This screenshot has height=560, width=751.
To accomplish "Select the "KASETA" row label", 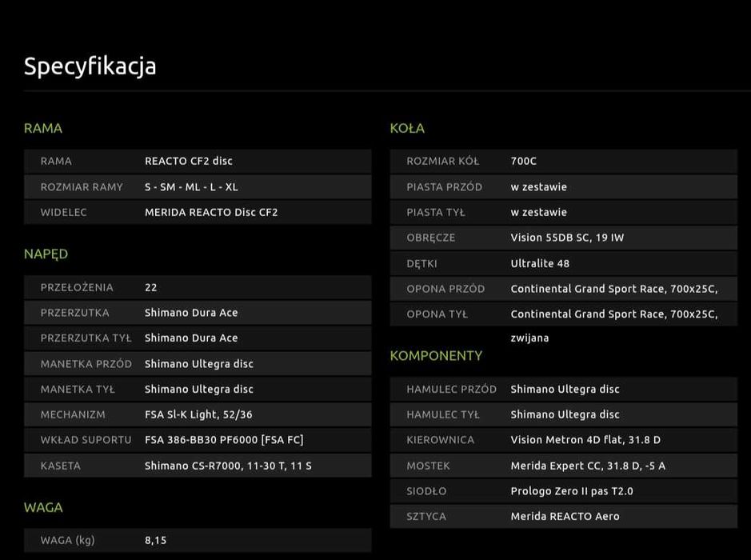I will pos(61,466).
